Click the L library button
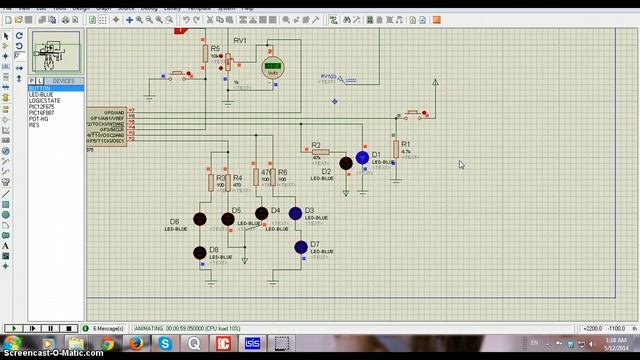 coord(40,81)
